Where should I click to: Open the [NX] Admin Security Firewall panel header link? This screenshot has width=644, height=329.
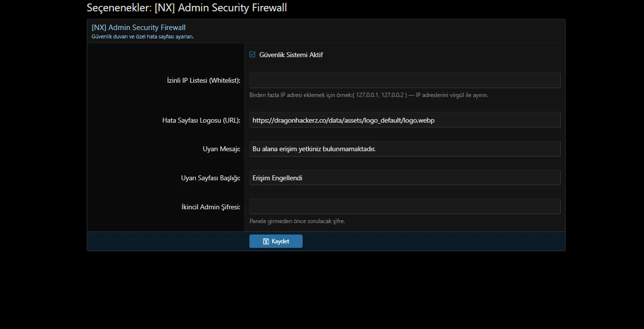pyautogui.click(x=138, y=28)
